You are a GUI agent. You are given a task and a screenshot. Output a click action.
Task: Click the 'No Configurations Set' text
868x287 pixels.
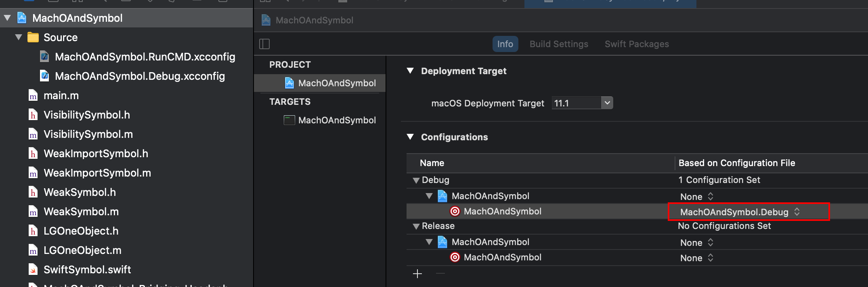pos(724,226)
